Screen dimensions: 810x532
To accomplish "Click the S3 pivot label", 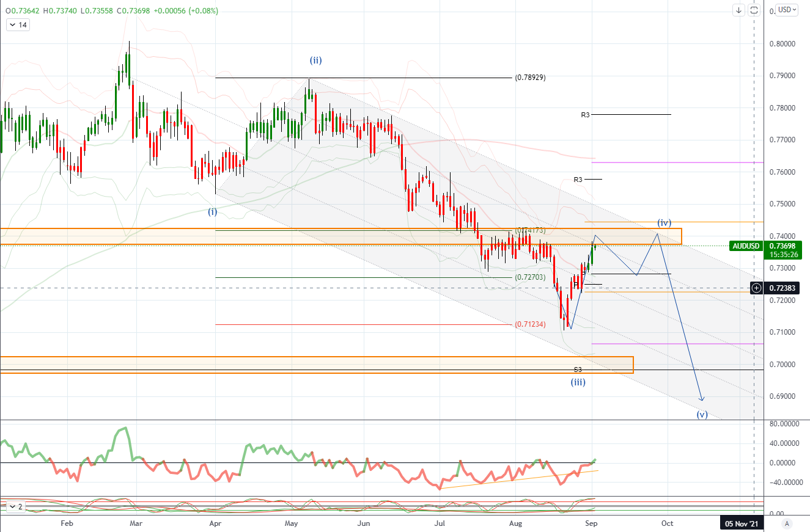I will coord(578,370).
